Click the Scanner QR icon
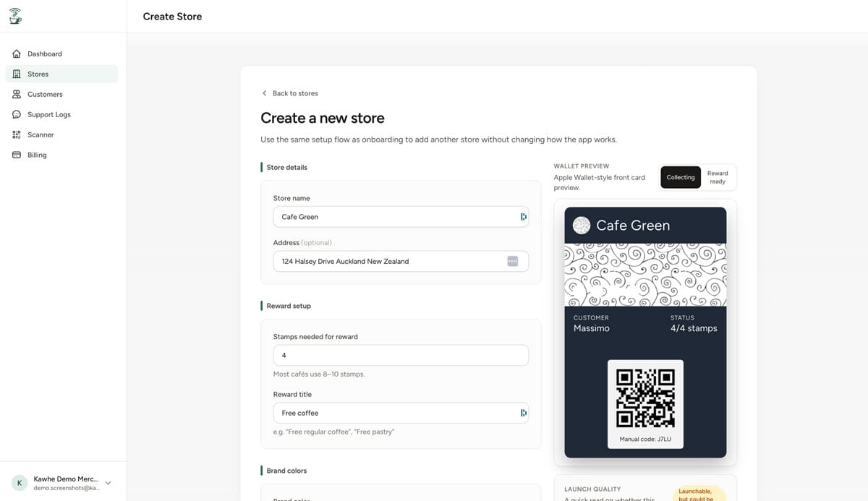868x501 pixels. 17,134
